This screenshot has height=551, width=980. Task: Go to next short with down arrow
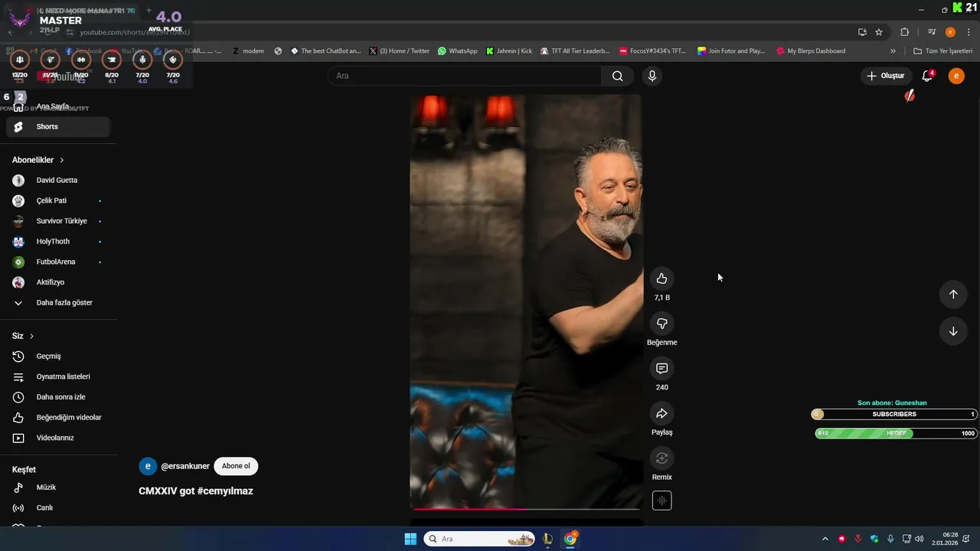click(x=953, y=331)
